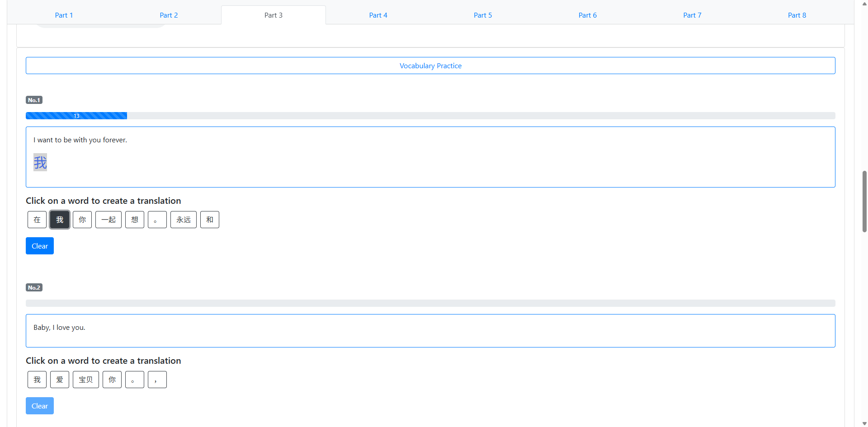This screenshot has height=427, width=868.
Task: Pick the 和 word tile
Action: pos(210,220)
